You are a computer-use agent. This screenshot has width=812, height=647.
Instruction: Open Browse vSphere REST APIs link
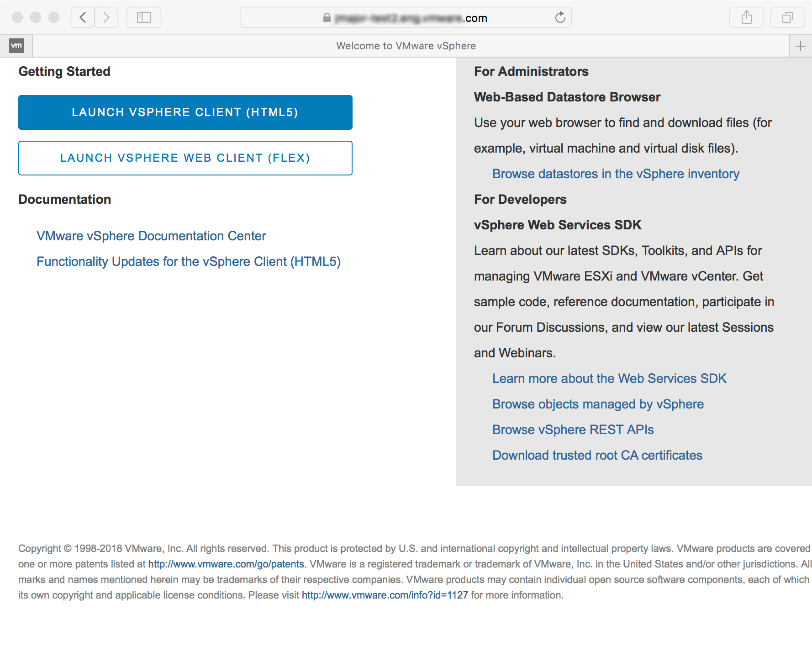[x=573, y=430]
